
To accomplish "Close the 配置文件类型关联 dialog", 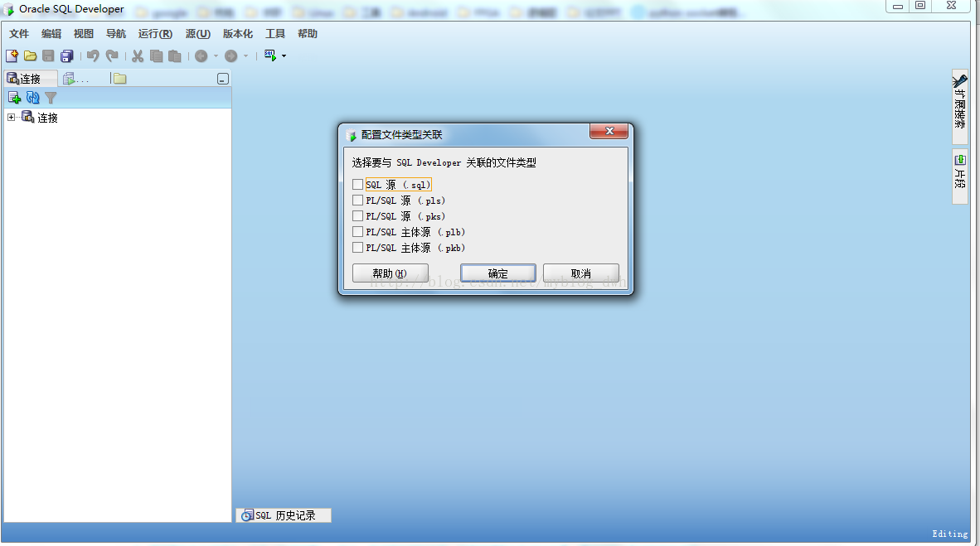I will point(609,131).
